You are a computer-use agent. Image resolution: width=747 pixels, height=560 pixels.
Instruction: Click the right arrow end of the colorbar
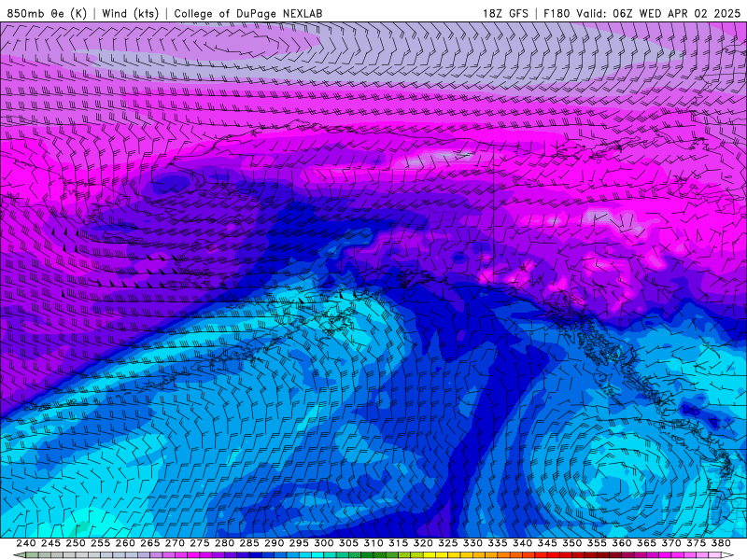click(x=728, y=555)
